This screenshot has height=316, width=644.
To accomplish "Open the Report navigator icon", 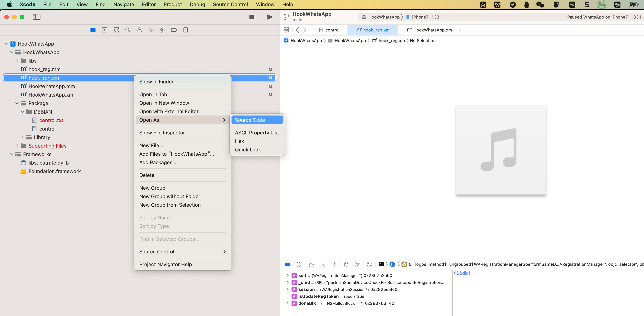I will pos(185,30).
